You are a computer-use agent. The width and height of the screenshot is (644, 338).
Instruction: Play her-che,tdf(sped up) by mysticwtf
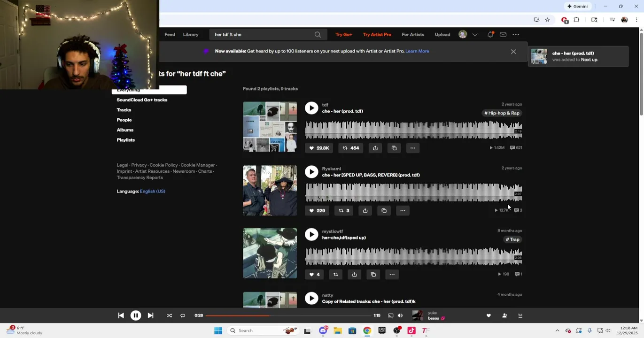coord(311,235)
